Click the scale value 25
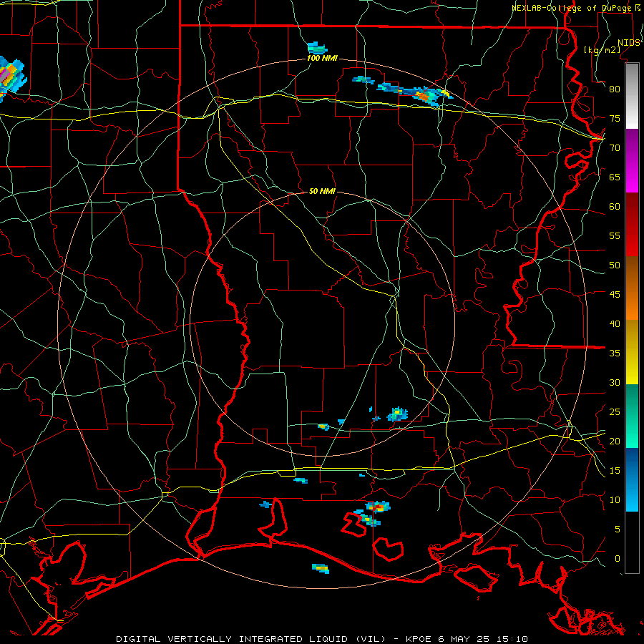The height and width of the screenshot is (644, 644). (615, 412)
